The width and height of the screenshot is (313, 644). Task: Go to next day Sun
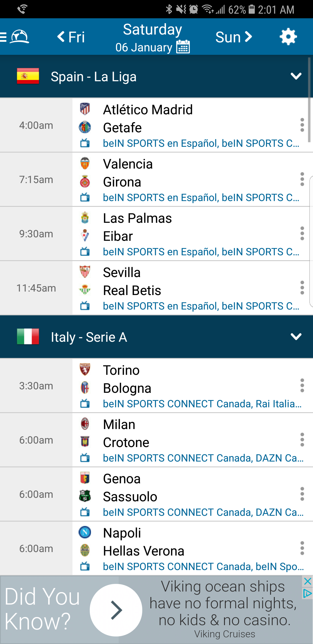click(234, 37)
